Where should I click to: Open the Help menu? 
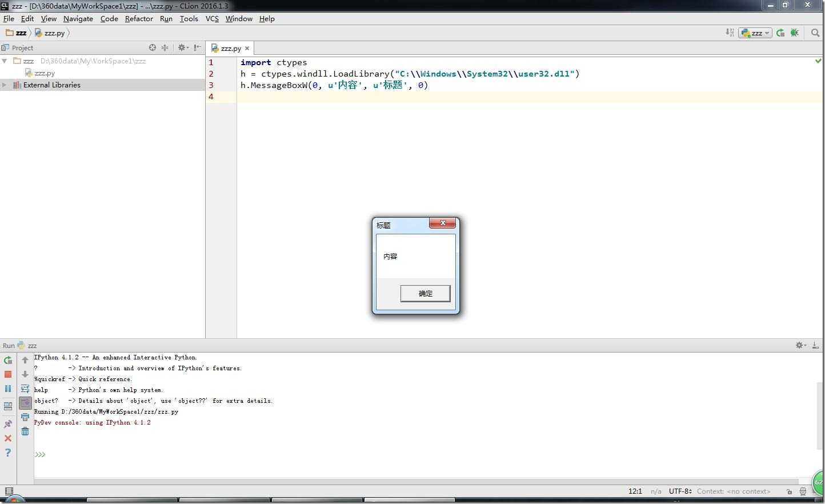click(267, 18)
